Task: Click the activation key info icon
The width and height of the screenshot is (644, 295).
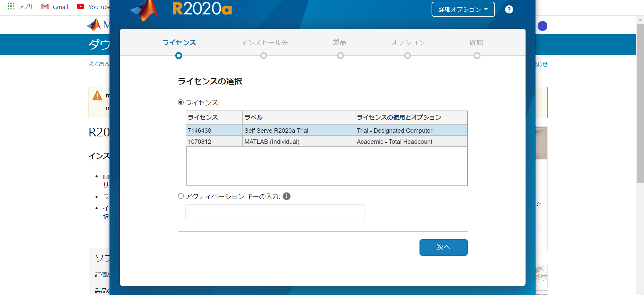Action: click(x=287, y=196)
